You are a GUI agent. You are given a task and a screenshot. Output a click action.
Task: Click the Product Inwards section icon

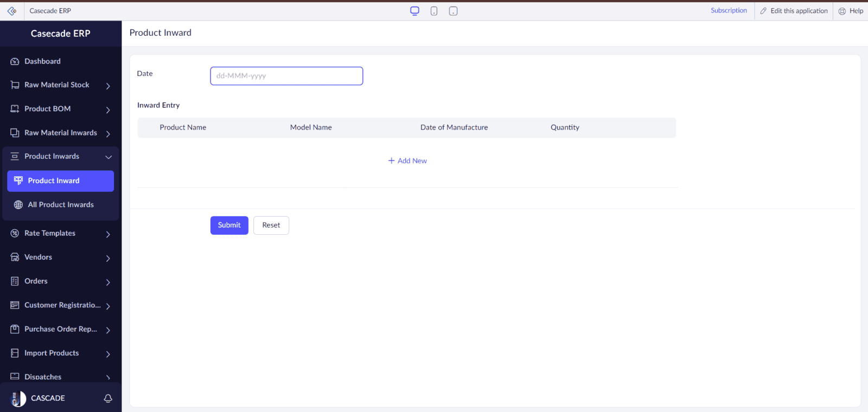point(15,156)
